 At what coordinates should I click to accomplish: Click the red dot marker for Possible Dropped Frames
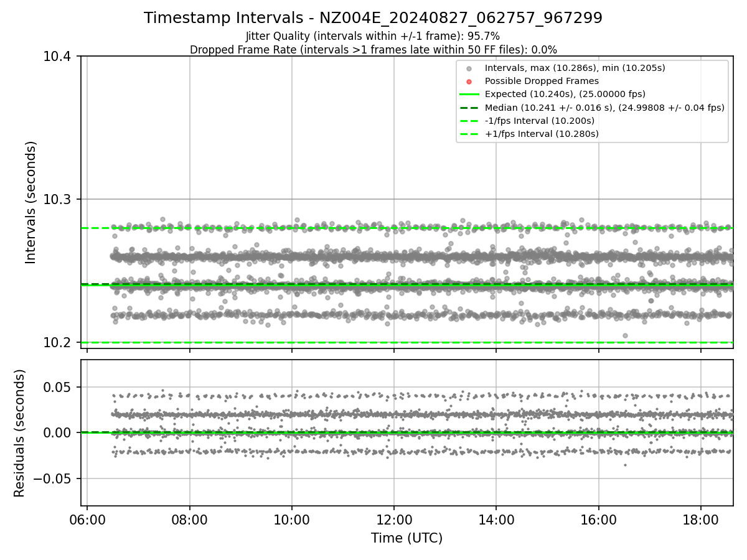(x=469, y=82)
